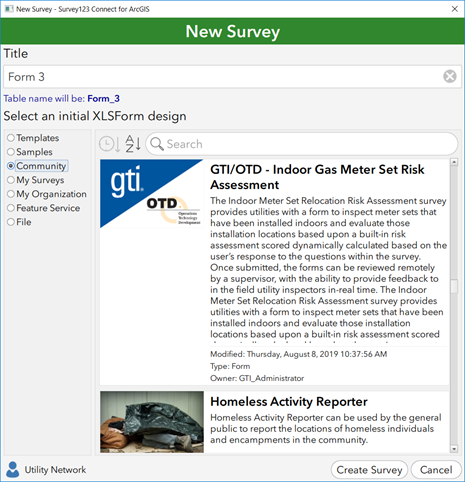
Task: Click the Create Survey button
Action: tap(369, 470)
